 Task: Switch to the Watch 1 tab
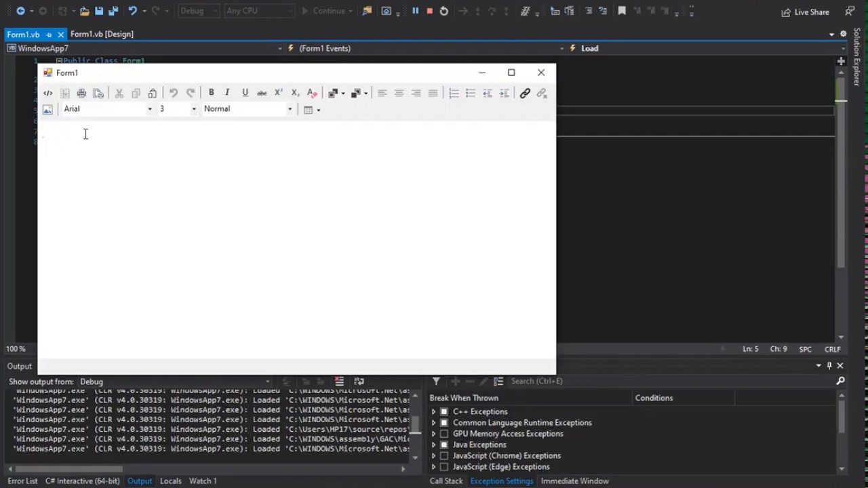pos(203,481)
